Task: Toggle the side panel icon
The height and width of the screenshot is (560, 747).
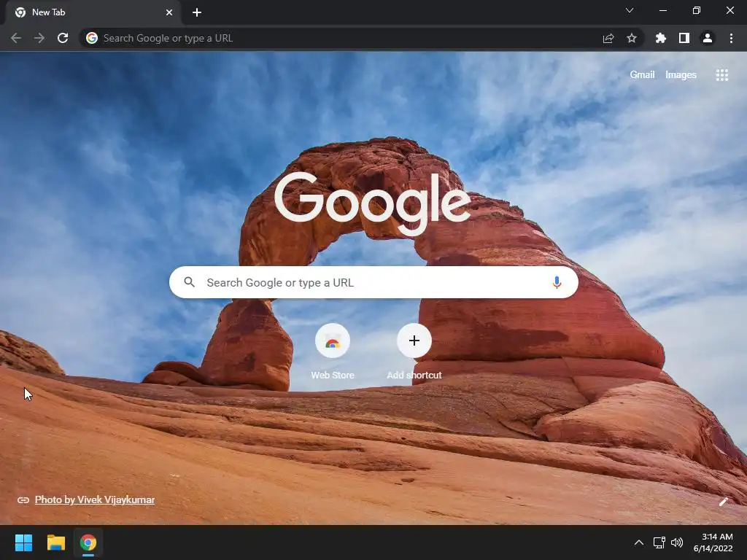Action: pyautogui.click(x=684, y=38)
